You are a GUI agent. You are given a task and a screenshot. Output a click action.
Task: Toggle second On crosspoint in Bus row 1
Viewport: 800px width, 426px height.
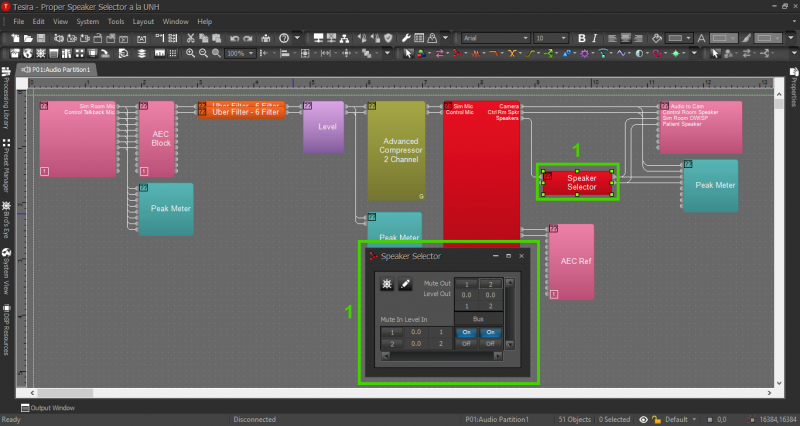pos(490,332)
